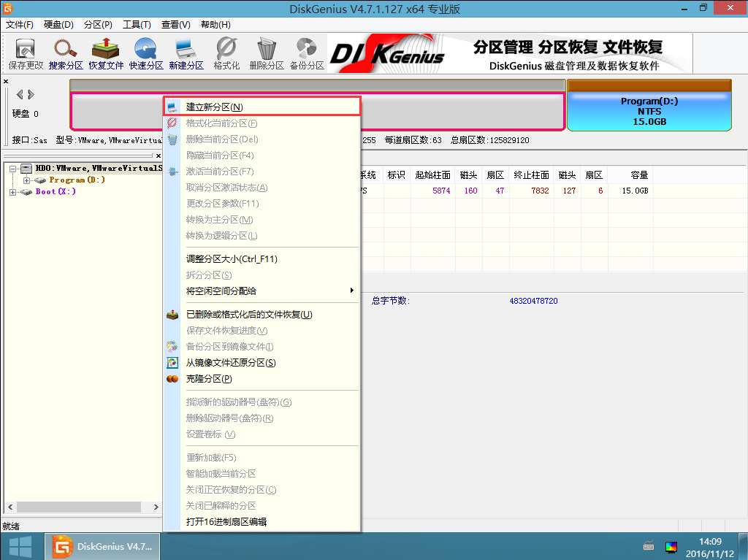Screen dimensions: 748x560
Task: Open the 硬盘(D) menu
Action: pos(58,25)
